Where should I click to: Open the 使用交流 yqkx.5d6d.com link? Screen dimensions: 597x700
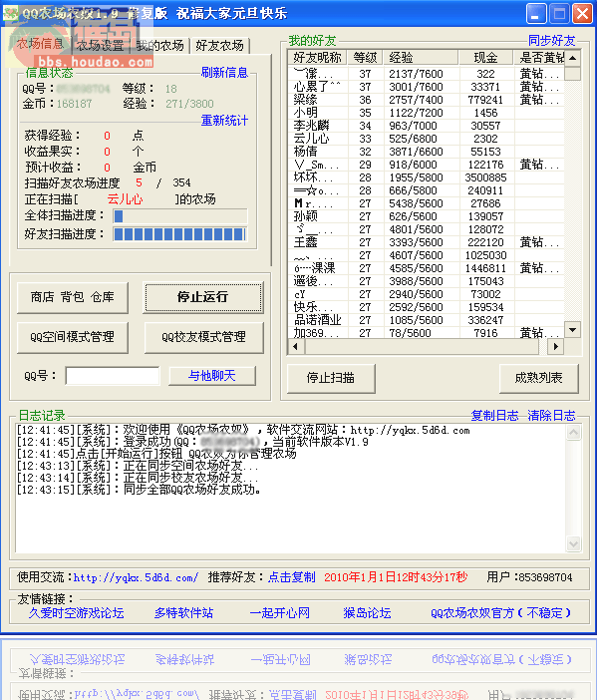tap(136, 577)
